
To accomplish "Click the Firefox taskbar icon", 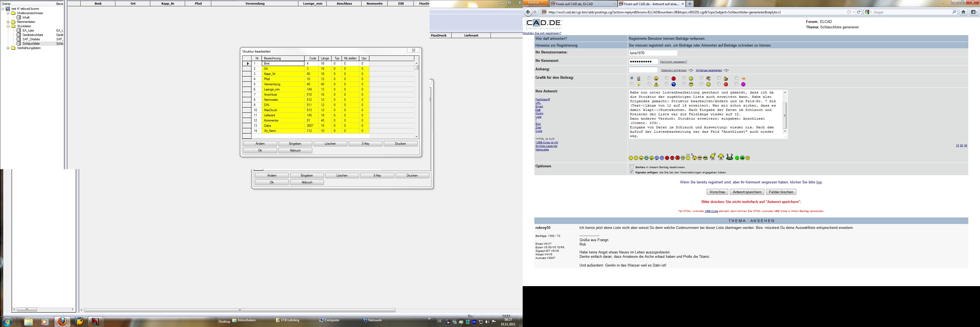I will 62,321.
